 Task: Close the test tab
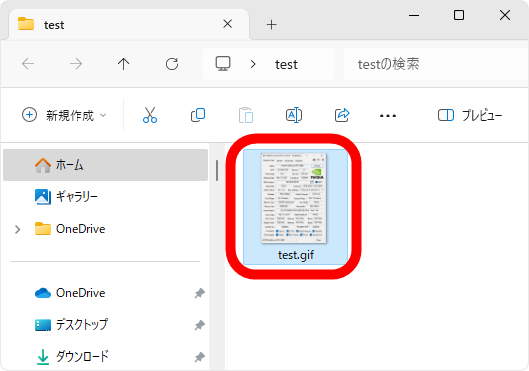pos(228,24)
